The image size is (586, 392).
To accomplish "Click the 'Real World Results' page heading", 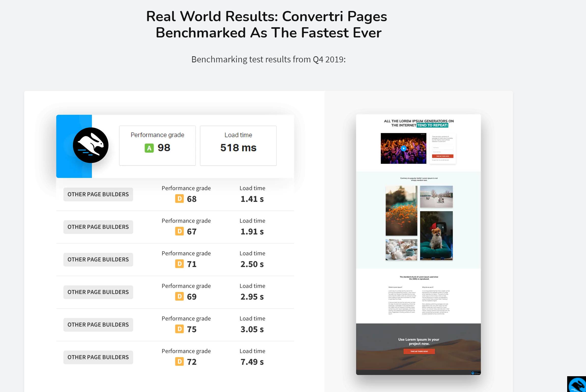I will 267,24.
